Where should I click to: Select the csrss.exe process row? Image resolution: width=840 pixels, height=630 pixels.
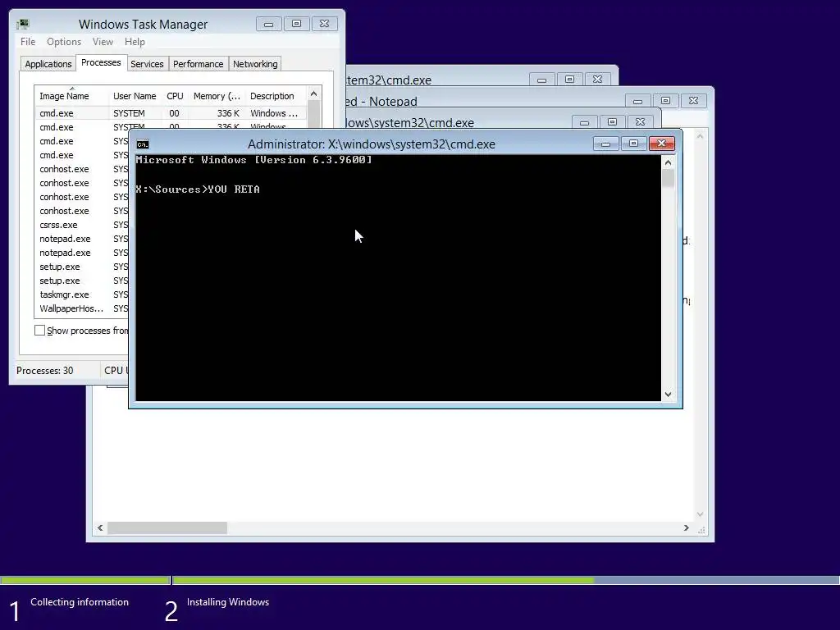point(83,225)
